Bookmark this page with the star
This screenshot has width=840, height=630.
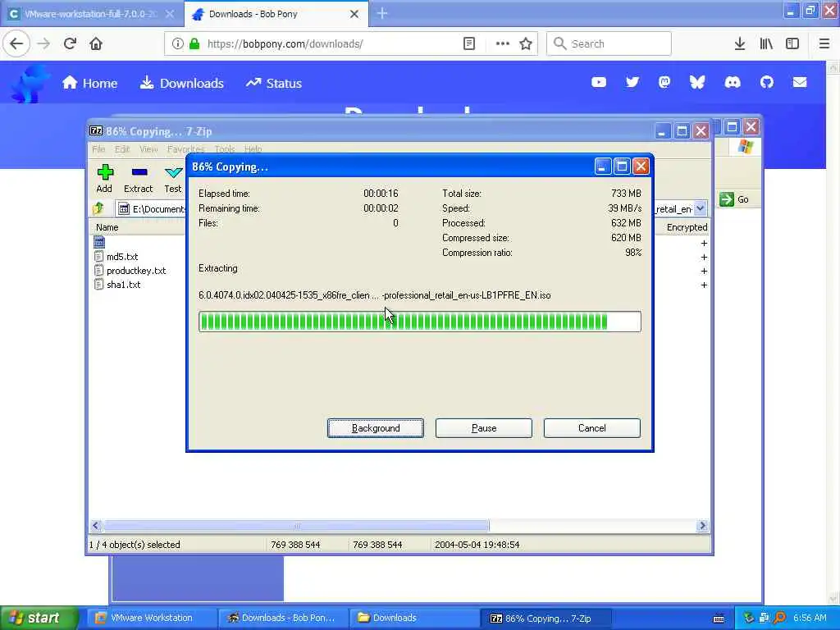point(526,43)
